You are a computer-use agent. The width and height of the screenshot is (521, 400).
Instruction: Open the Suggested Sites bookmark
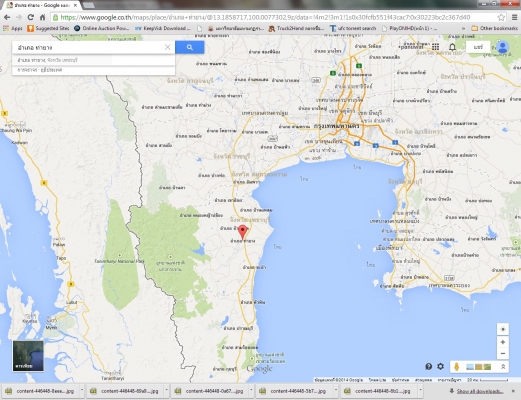click(x=48, y=28)
